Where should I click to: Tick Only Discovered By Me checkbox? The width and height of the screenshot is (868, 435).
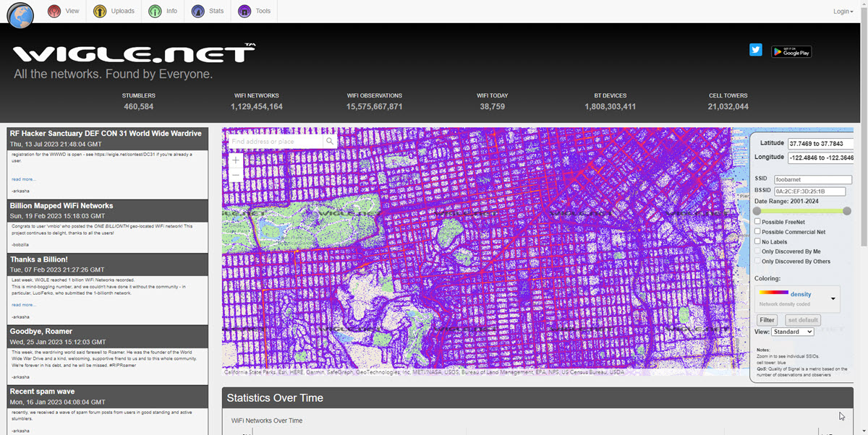tap(757, 251)
